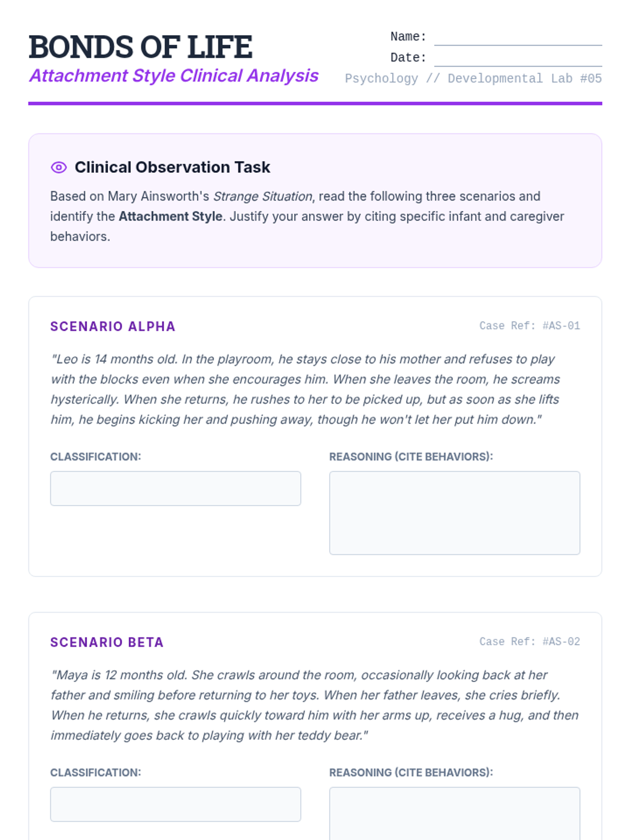Viewport: 630px width, 840px height.
Task: Click Scenario Alpha reasoning box
Action: click(x=455, y=513)
